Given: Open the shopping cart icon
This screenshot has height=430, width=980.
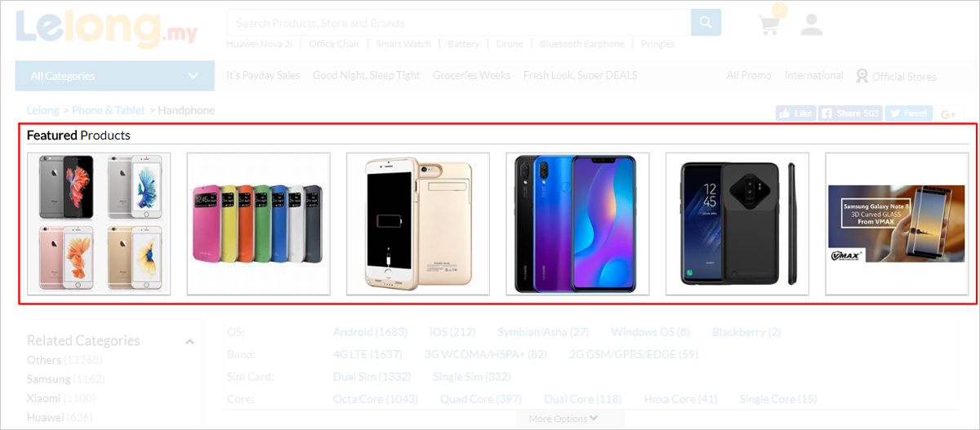Looking at the screenshot, I should (x=769, y=24).
